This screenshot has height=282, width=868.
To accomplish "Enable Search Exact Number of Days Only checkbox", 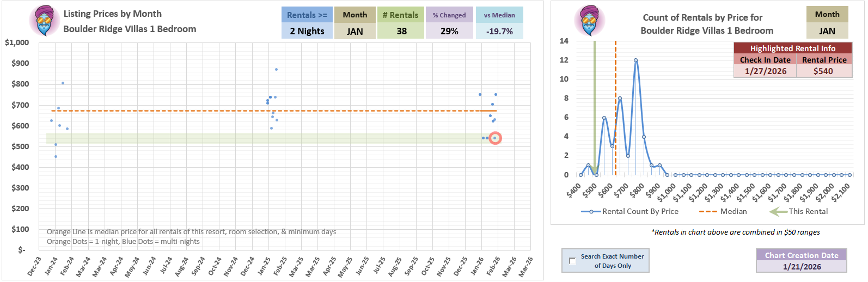I will [x=572, y=261].
